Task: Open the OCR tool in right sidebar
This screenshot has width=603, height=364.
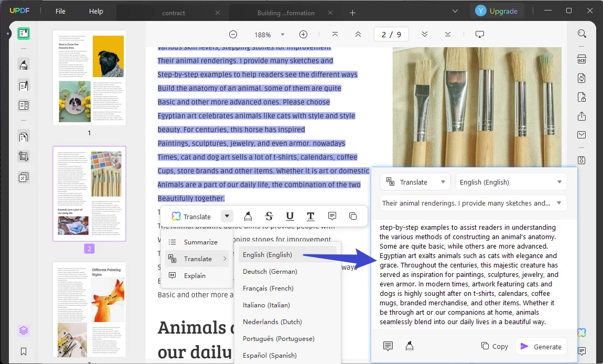Action: (582, 58)
